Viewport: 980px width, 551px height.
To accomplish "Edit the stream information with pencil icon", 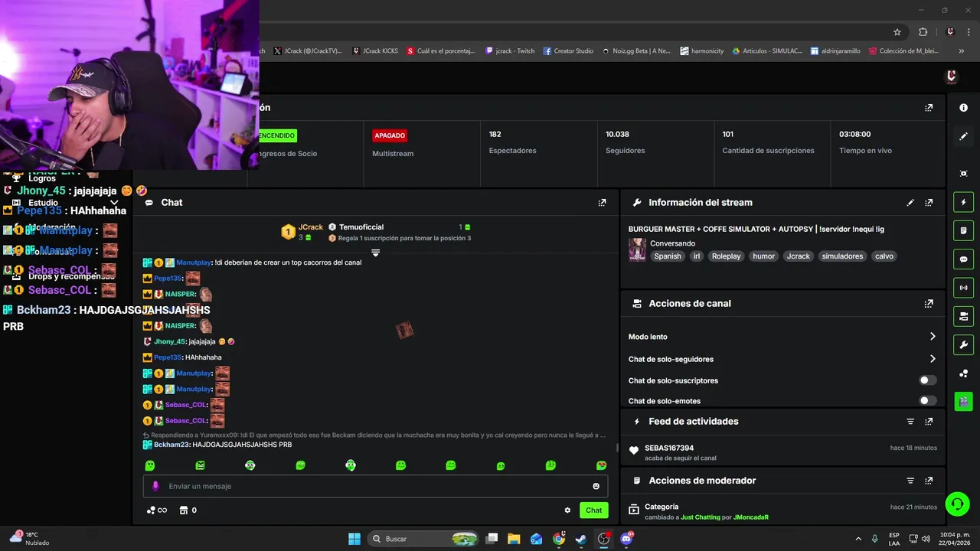I will (x=910, y=203).
